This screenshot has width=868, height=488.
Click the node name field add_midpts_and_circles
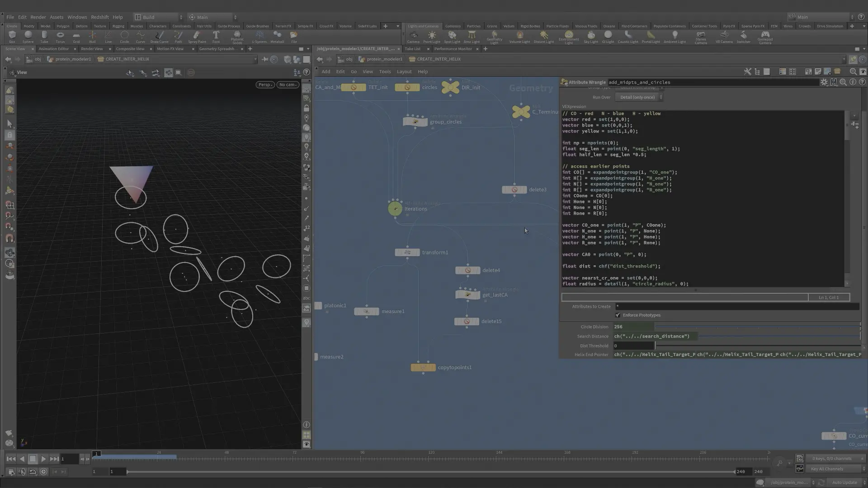click(x=713, y=82)
